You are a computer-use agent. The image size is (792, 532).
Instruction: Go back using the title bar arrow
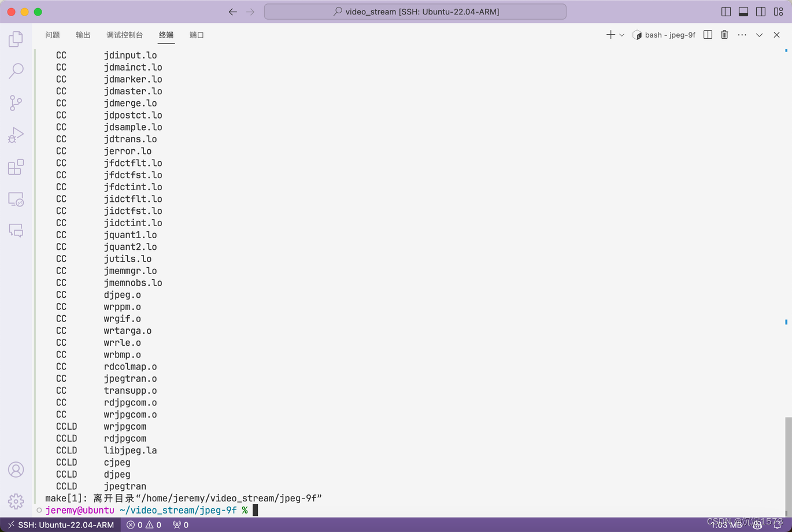(x=232, y=12)
